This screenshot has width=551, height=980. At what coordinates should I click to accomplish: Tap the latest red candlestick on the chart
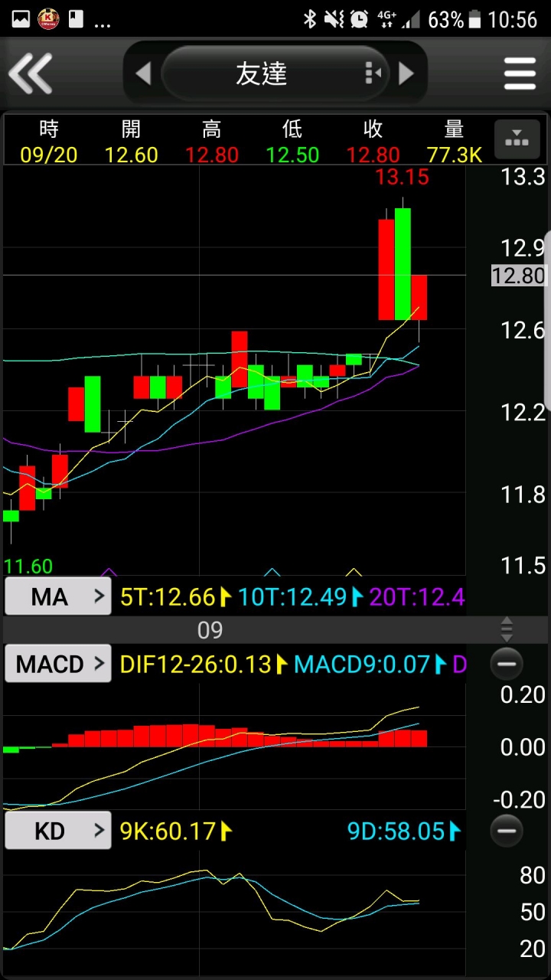coord(419,297)
